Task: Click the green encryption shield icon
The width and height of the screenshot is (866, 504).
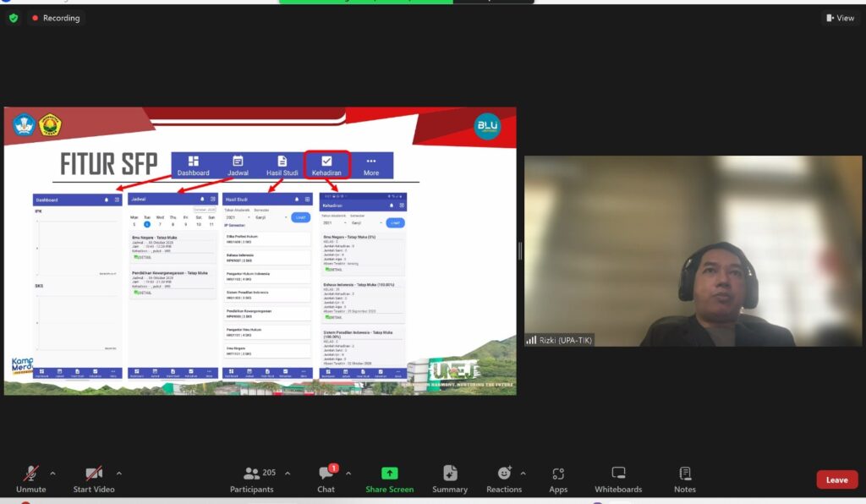Action: (x=13, y=18)
